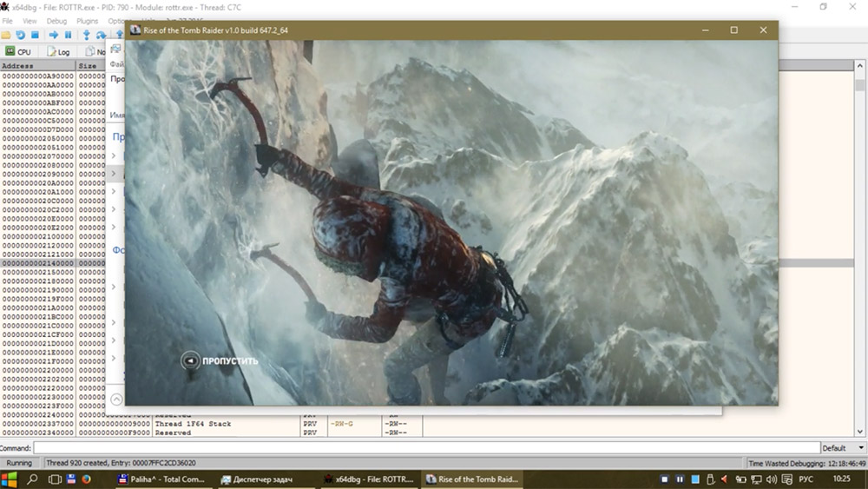868x489 pixels.
Task: Switch to the Log tab
Action: (58, 52)
